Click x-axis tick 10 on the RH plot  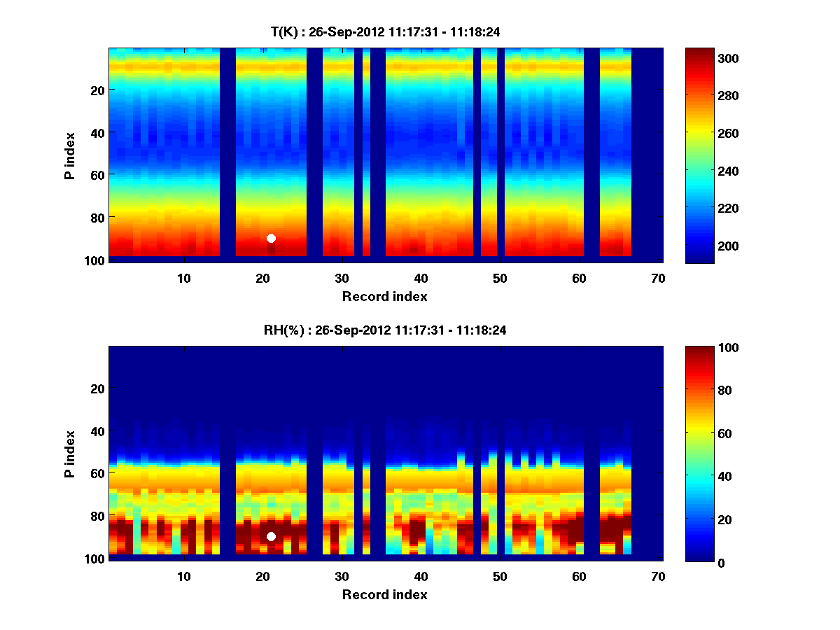tap(183, 576)
